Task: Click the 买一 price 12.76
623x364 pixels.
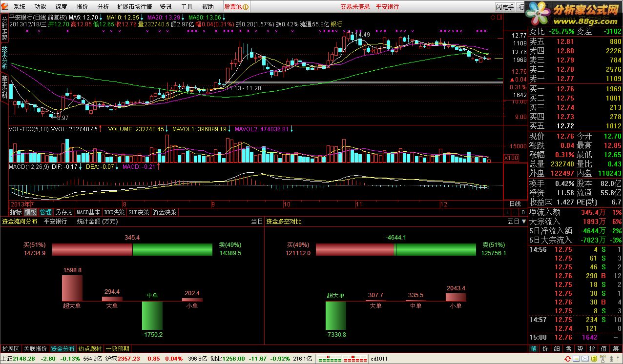Action: [x=565, y=89]
